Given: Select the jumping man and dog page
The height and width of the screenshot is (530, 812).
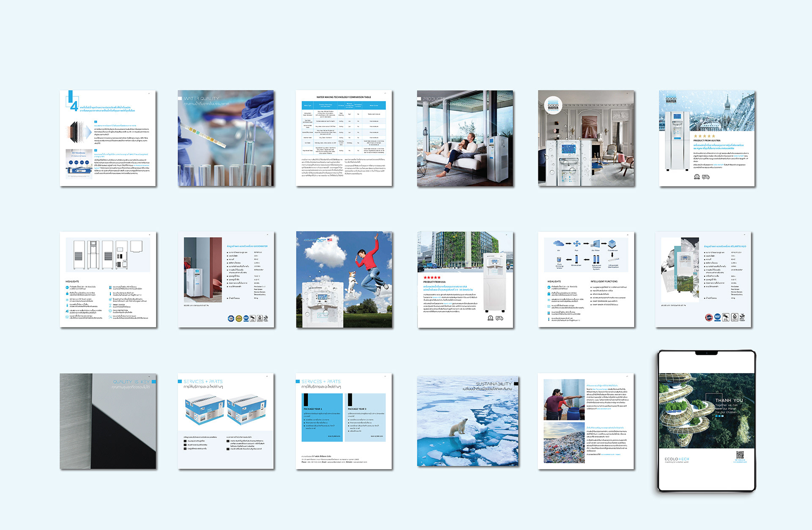Looking at the screenshot, I should click(x=344, y=280).
